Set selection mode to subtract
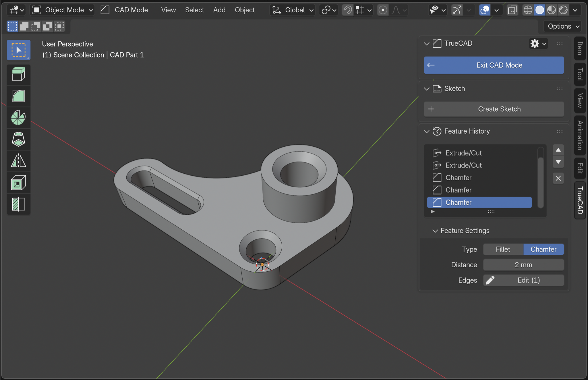This screenshot has width=588, height=380. point(36,26)
